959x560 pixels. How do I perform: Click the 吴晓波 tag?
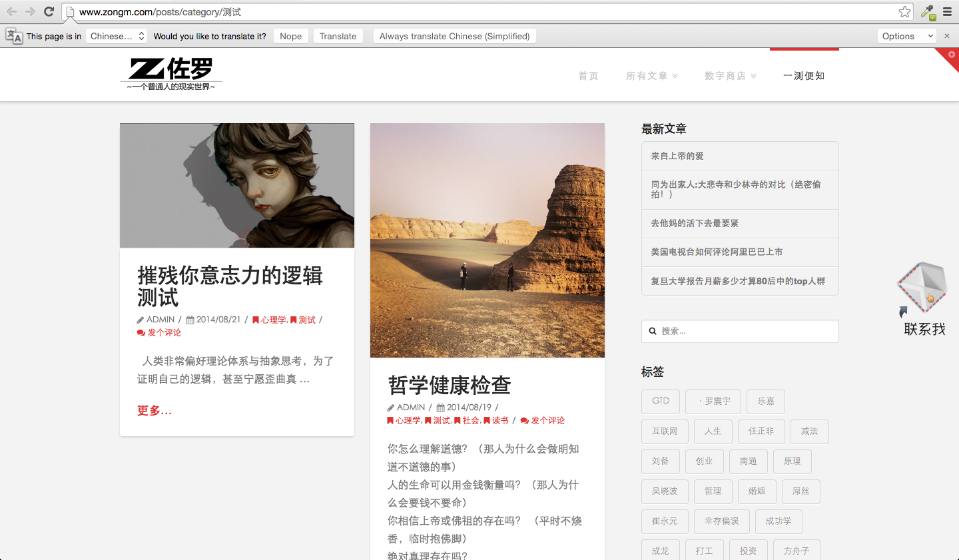665,491
